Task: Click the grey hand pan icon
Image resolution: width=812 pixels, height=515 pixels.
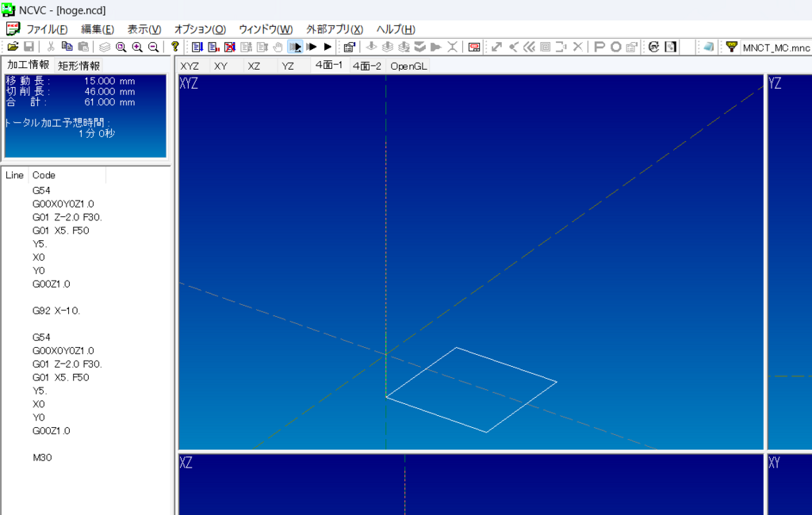Action: tap(278, 47)
